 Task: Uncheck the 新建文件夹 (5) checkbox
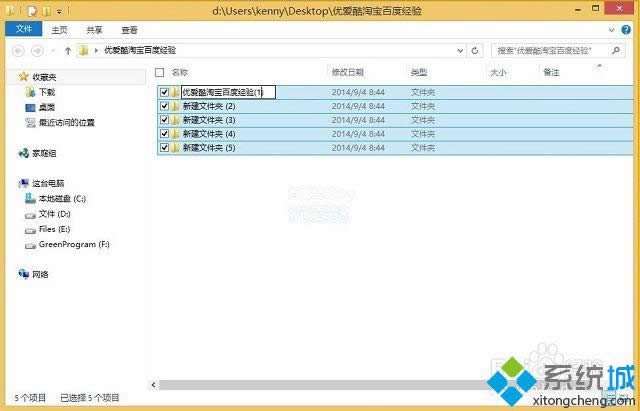click(164, 148)
